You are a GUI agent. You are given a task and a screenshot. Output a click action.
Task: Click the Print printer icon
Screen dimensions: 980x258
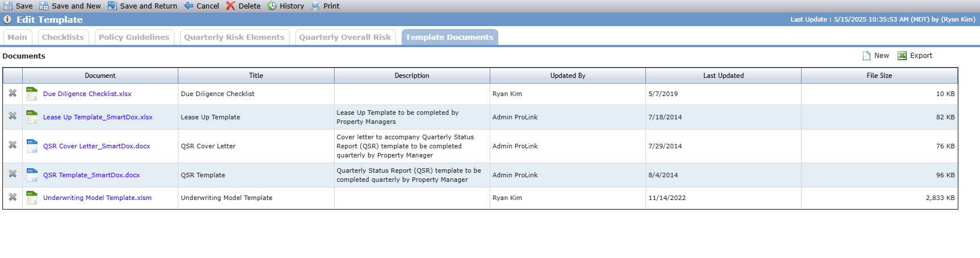[x=315, y=6]
